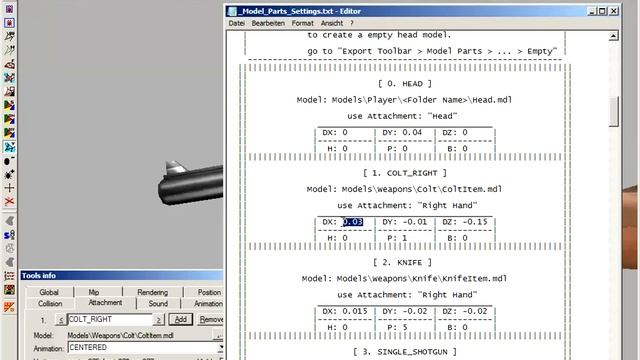Select the Attachment tab

click(x=105, y=302)
